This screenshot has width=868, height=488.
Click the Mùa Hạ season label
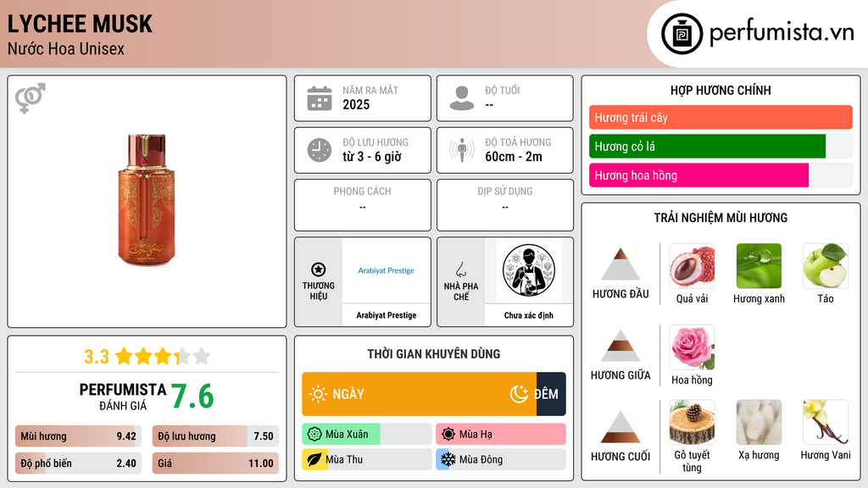coord(476,435)
